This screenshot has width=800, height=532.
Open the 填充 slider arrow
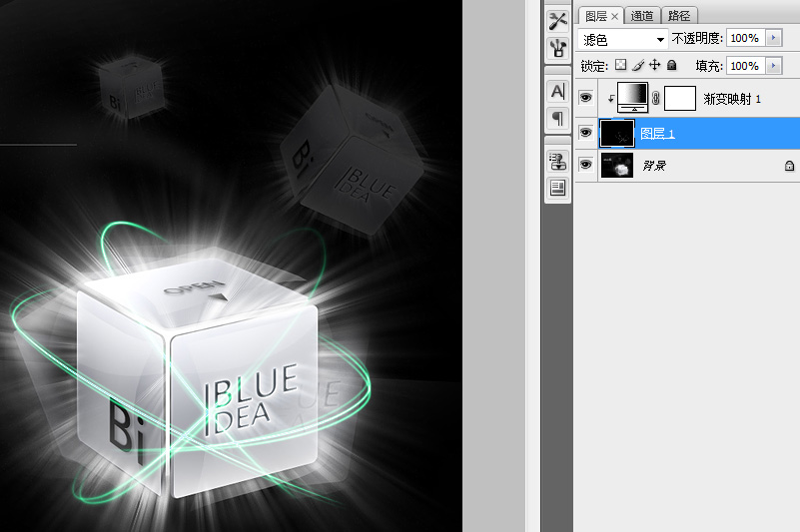tap(773, 66)
